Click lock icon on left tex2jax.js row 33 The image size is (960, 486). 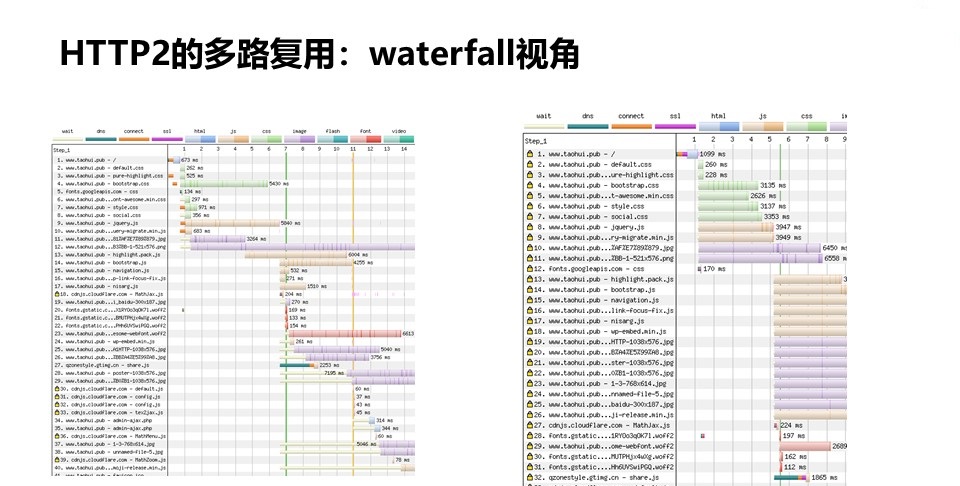(57, 413)
